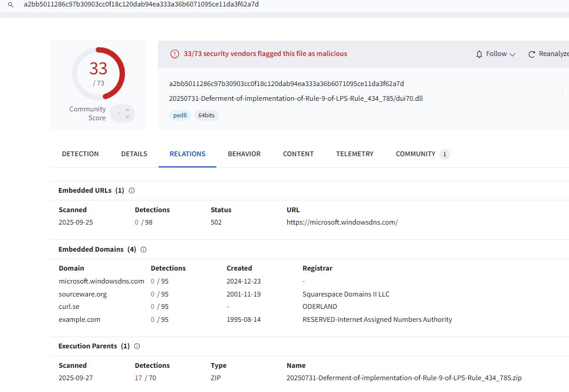Click the COMMUNITY tab count badge
569x392 pixels.
pos(445,154)
